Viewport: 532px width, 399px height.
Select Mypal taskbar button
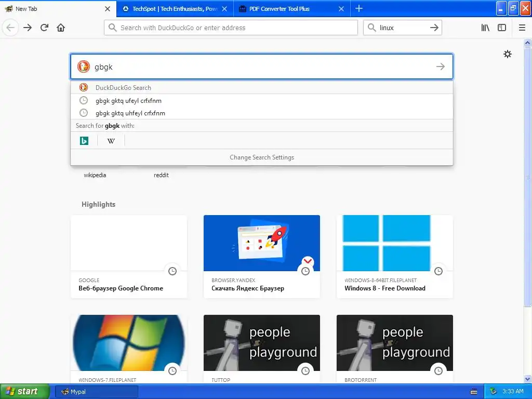coord(96,392)
